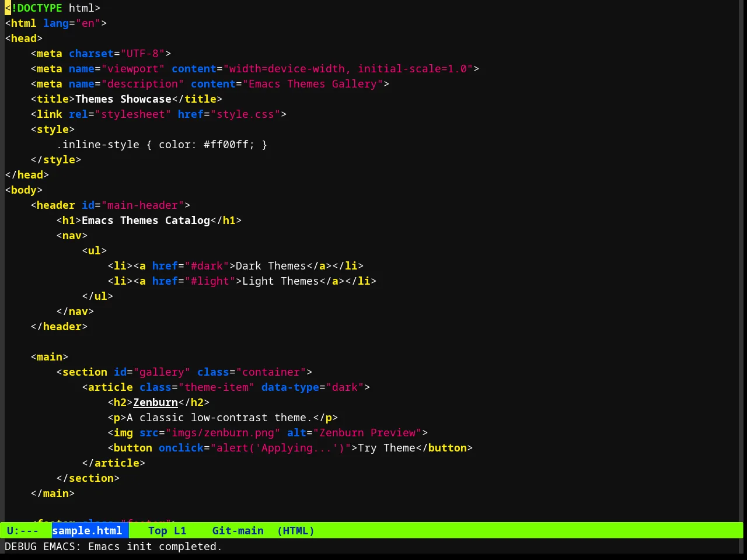
Task: Click the "UTF-8" charset value
Action: [142, 54]
